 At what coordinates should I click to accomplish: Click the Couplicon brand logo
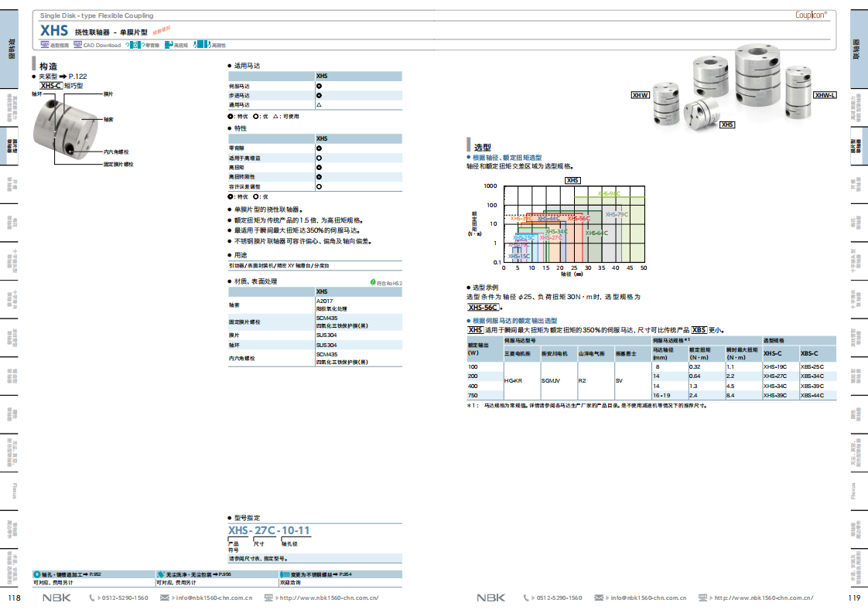(811, 15)
